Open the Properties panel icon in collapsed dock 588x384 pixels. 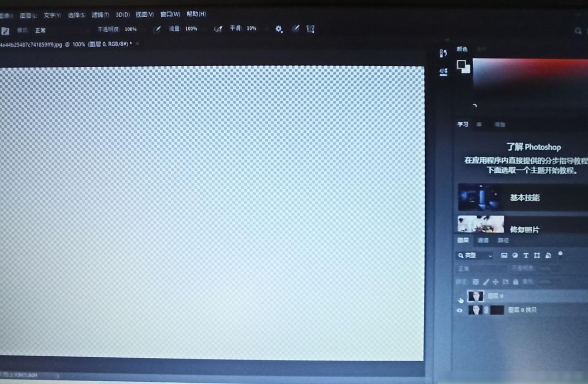tap(444, 72)
